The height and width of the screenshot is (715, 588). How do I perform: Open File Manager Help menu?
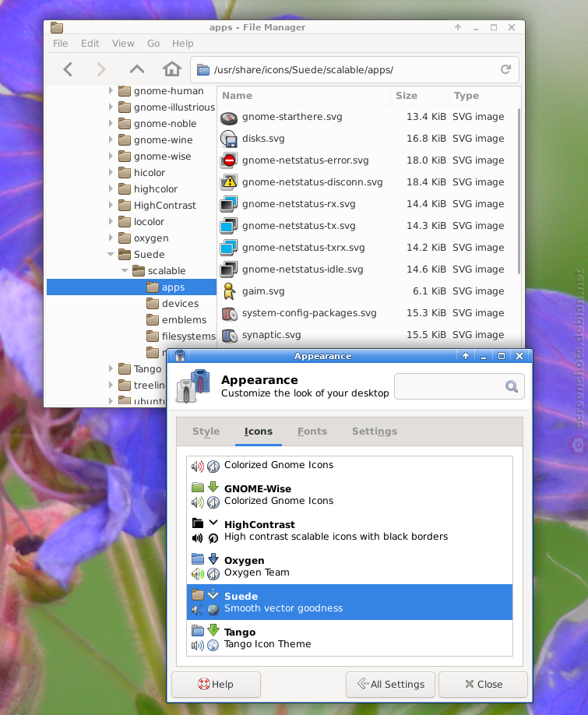tap(182, 44)
